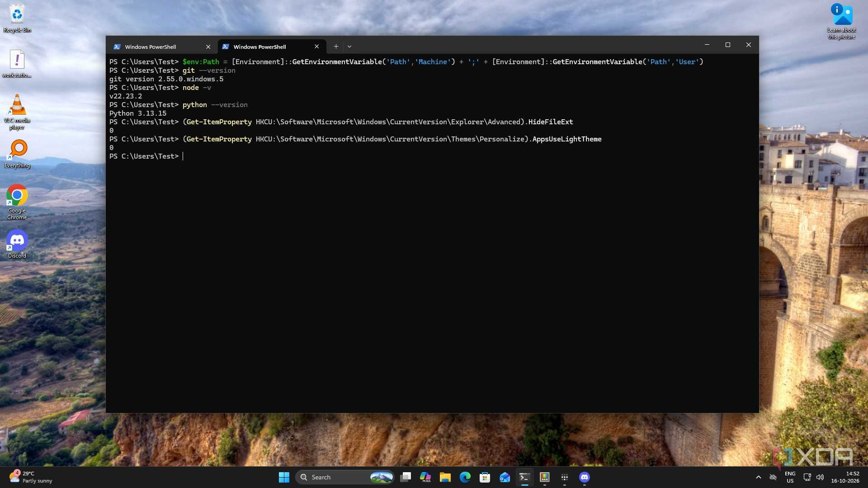Open the colorful picture app in taskbar
868x488 pixels.
tap(544, 477)
